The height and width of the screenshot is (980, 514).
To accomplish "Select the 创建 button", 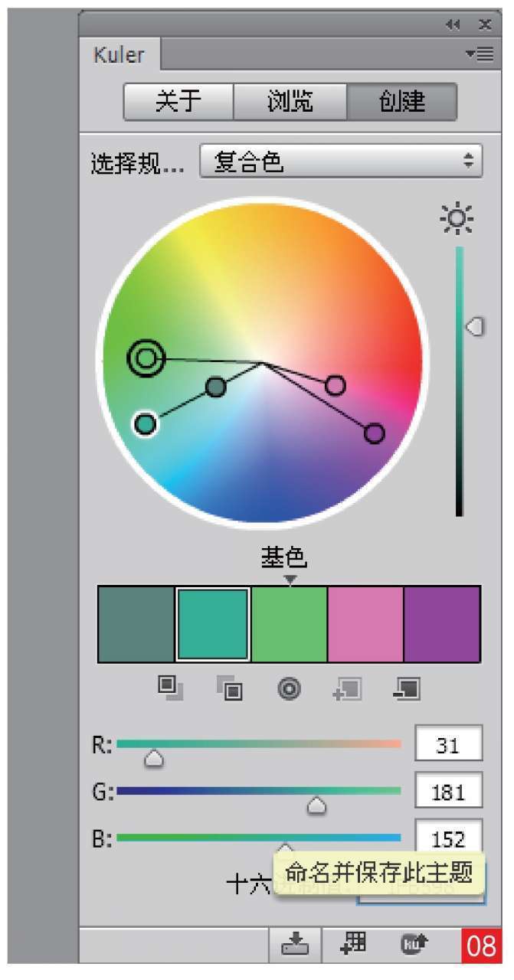I will [x=401, y=102].
